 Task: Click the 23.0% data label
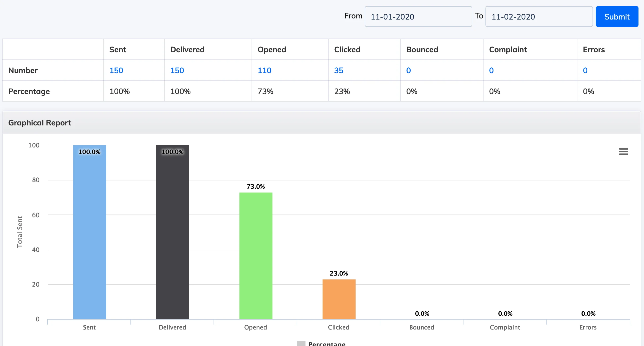click(x=339, y=273)
